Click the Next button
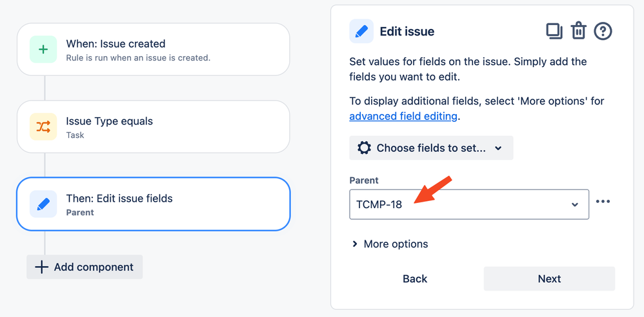Screen dimensions: 644x317 549,279
